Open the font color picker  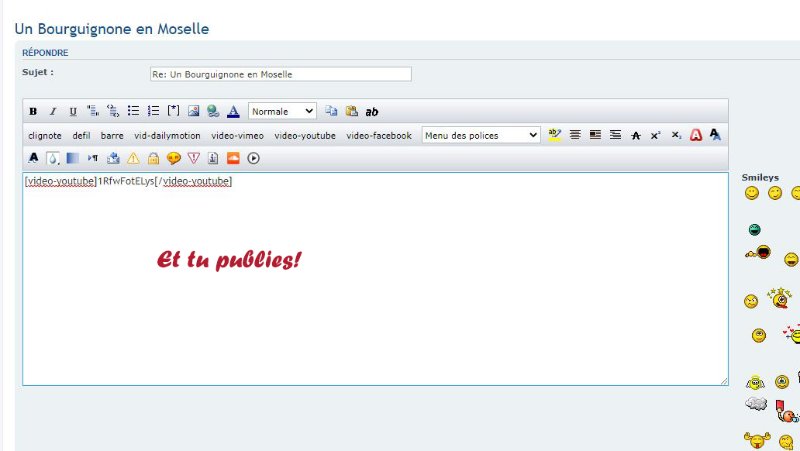click(233, 112)
